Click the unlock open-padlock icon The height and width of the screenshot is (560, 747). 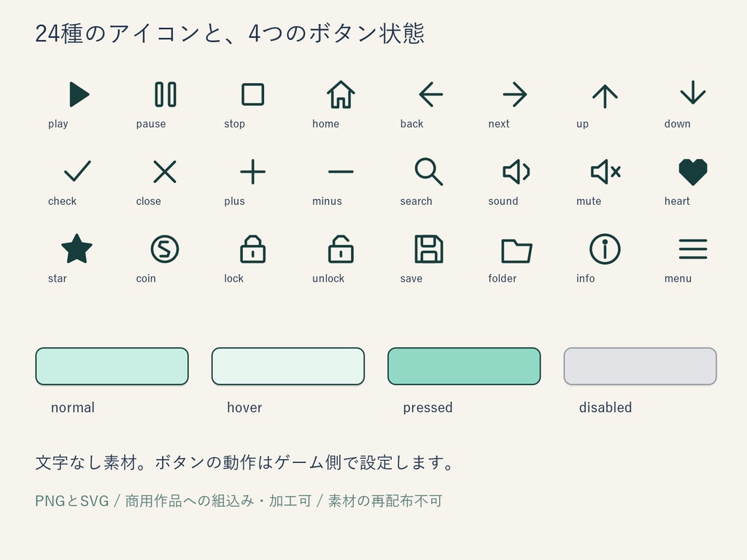click(x=341, y=249)
